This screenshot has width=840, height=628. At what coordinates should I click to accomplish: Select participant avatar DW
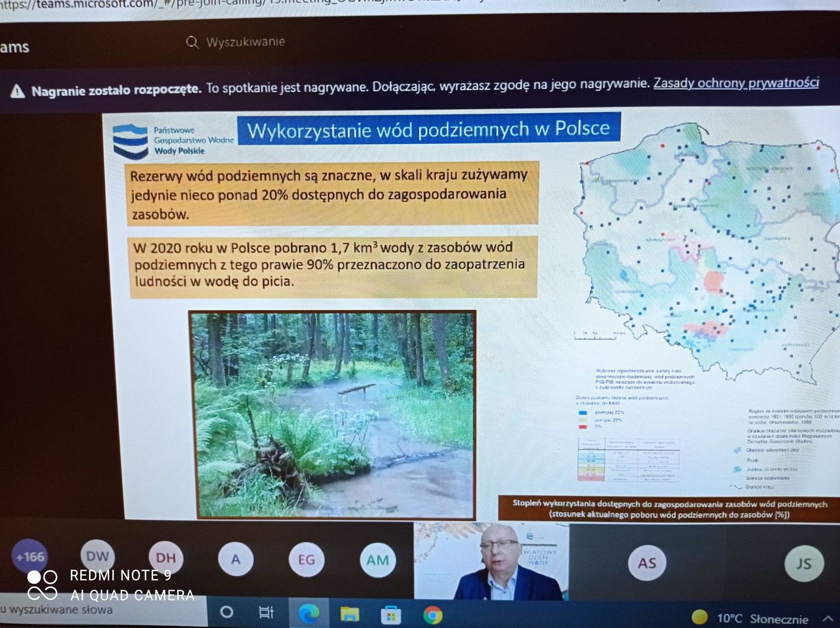pos(97,556)
